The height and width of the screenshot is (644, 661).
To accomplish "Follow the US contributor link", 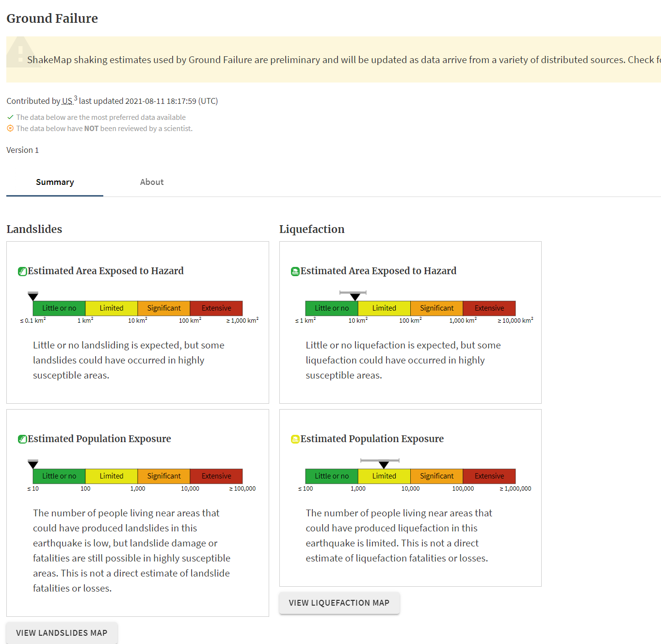I will [67, 101].
